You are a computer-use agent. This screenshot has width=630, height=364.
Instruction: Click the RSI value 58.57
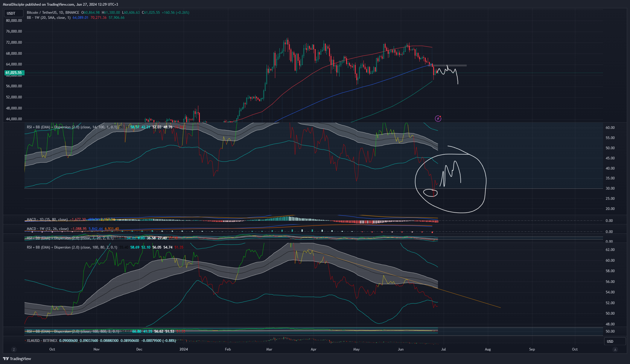(x=135, y=127)
